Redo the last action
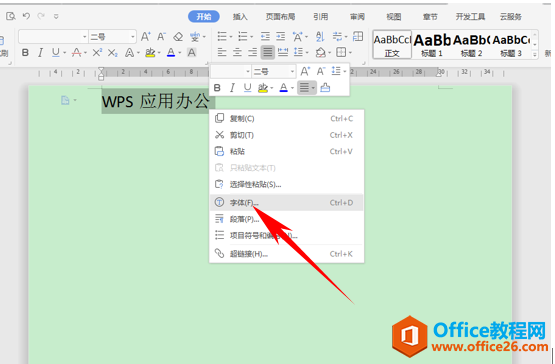 coord(41,16)
